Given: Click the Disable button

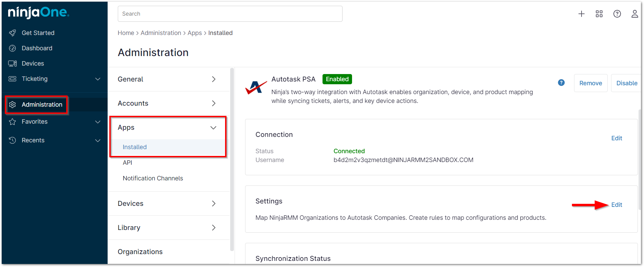Looking at the screenshot, I should pyautogui.click(x=626, y=83).
